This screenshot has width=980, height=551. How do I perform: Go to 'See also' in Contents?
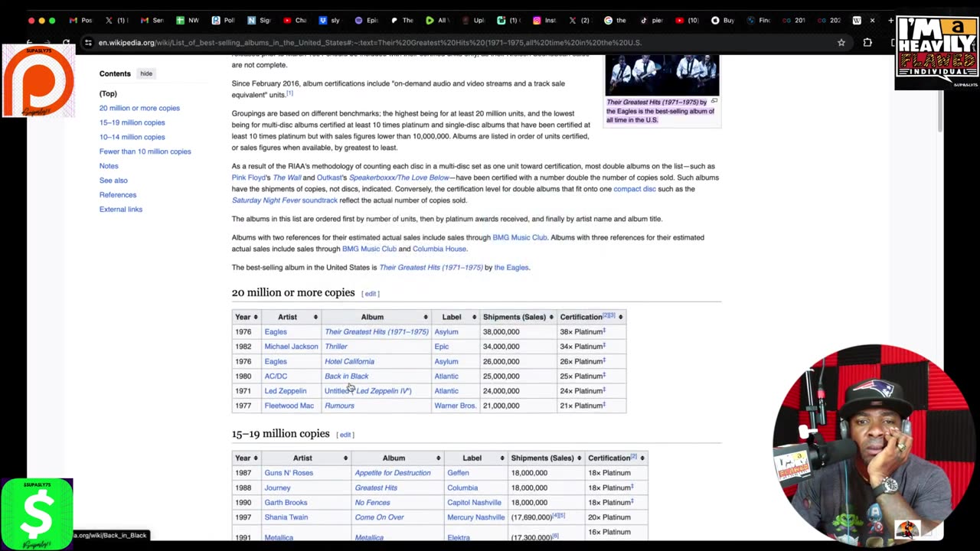coord(113,181)
